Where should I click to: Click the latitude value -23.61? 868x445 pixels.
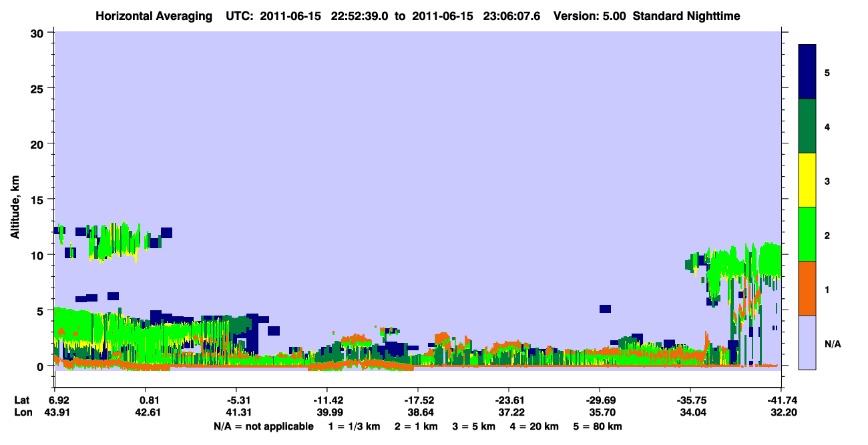coord(509,400)
